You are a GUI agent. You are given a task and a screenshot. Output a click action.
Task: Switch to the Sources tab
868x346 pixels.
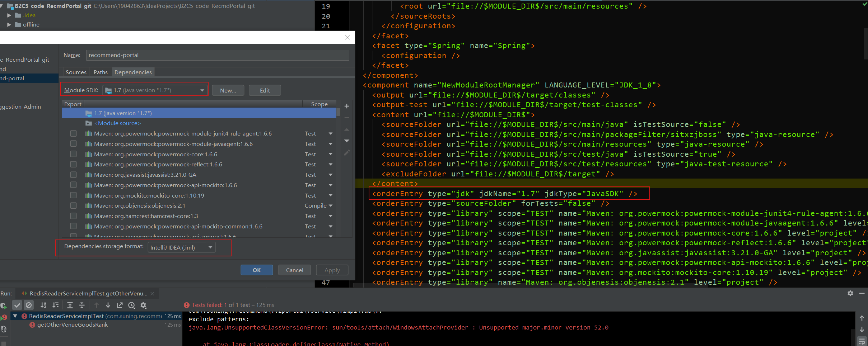[x=76, y=72]
